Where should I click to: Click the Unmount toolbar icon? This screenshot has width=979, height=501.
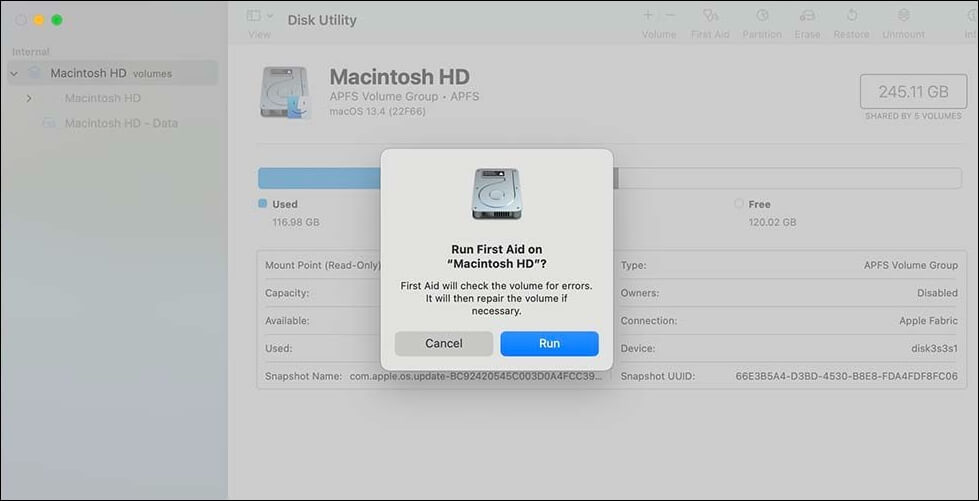tap(904, 16)
